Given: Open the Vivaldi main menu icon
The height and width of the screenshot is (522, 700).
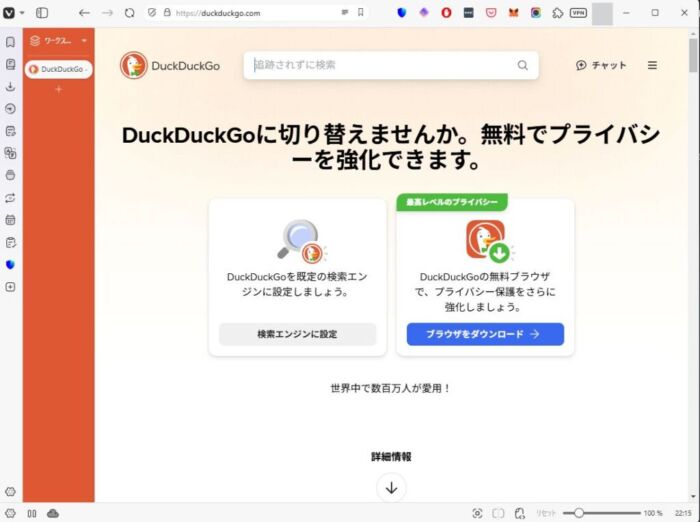Looking at the screenshot, I should [8, 13].
